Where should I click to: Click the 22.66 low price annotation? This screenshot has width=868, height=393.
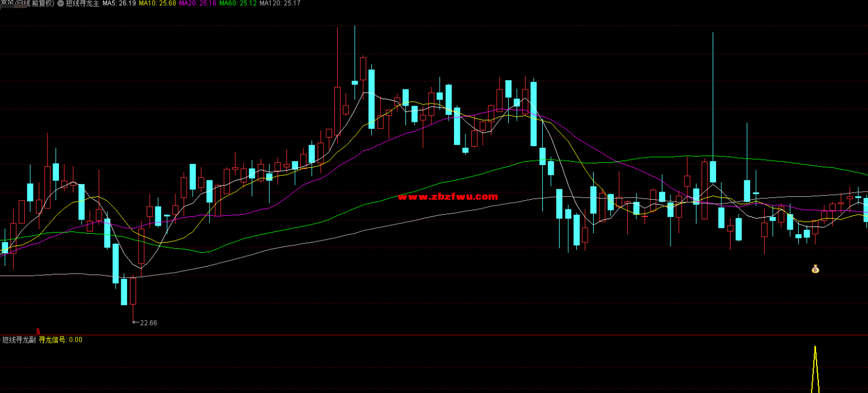148,323
